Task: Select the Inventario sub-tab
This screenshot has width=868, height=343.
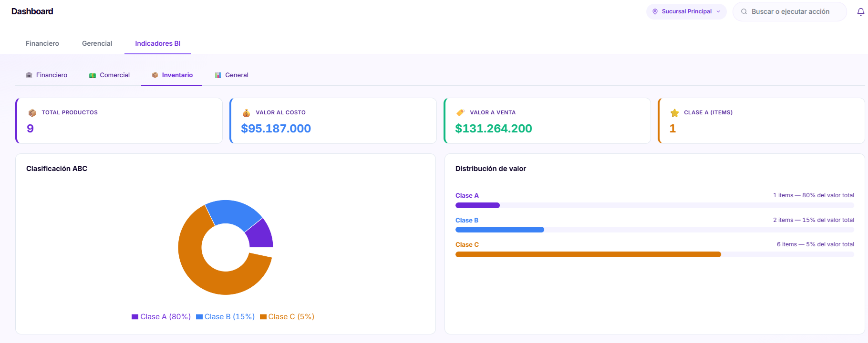Action: (172, 75)
